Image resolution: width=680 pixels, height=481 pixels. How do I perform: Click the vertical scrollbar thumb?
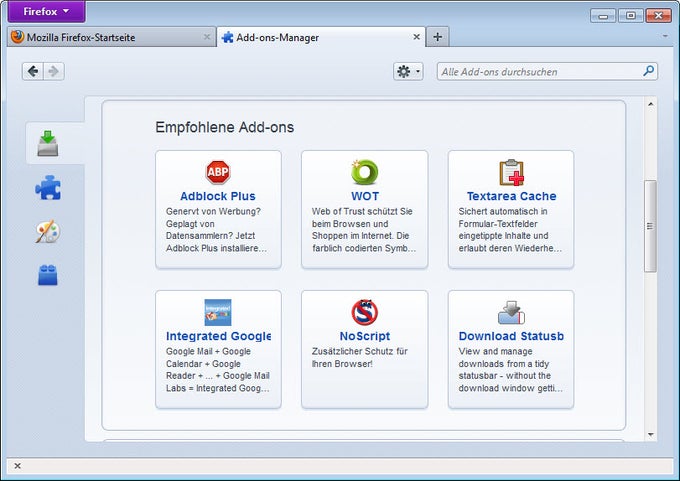(x=650, y=226)
